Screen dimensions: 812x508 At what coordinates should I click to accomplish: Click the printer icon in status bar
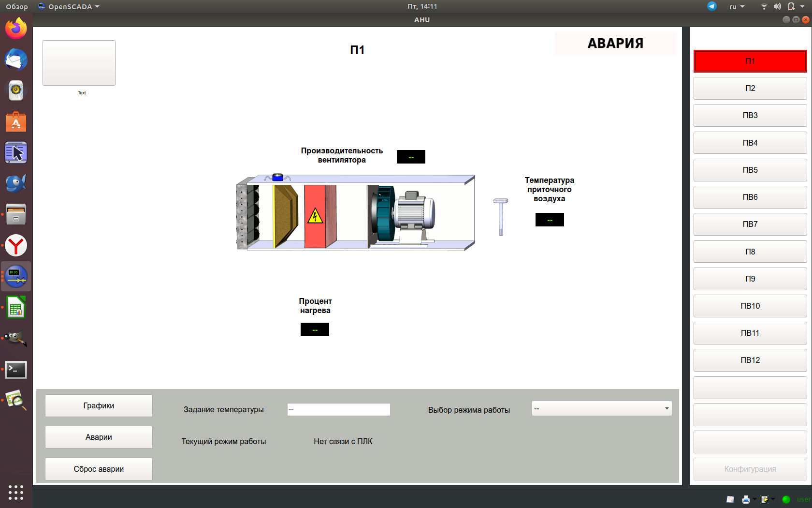coord(746,499)
